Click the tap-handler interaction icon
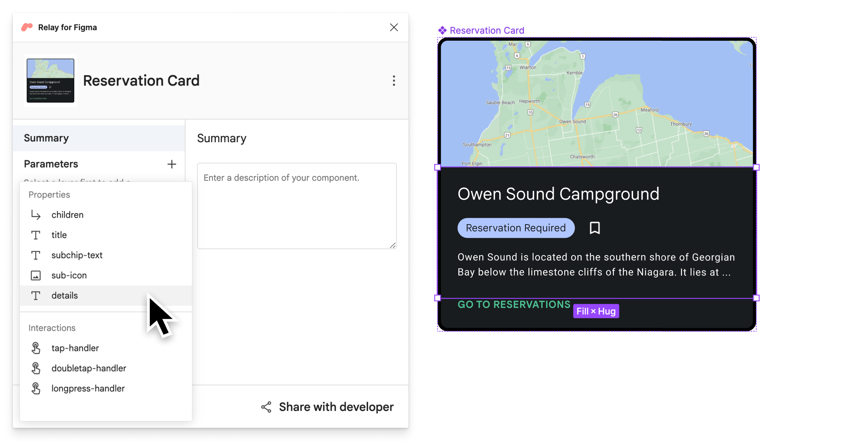This screenshot has width=868, height=447. [36, 347]
